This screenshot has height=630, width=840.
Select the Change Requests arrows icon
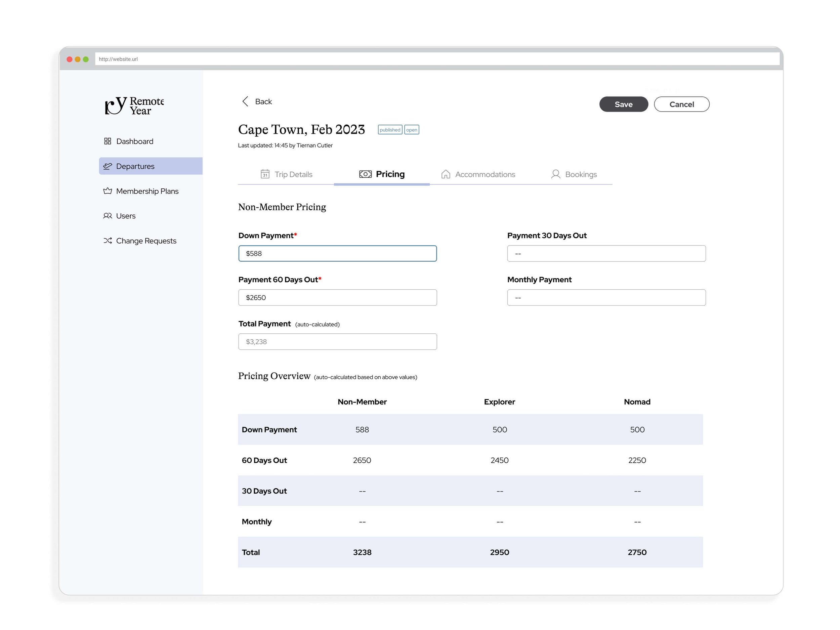(108, 240)
